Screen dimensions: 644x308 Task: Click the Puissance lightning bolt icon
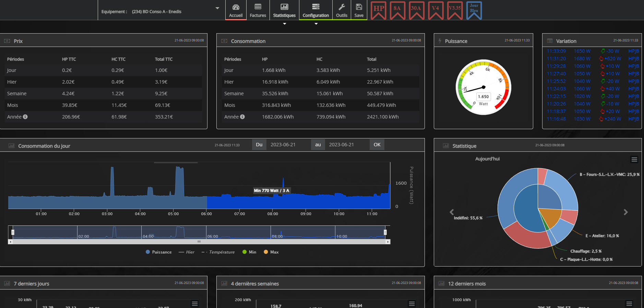coord(440,41)
